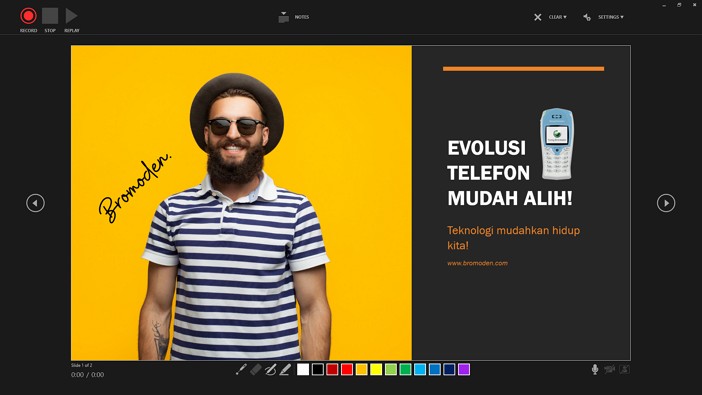This screenshot has width=702, height=395.
Task: Toggle the camera on or off
Action: 610,369
